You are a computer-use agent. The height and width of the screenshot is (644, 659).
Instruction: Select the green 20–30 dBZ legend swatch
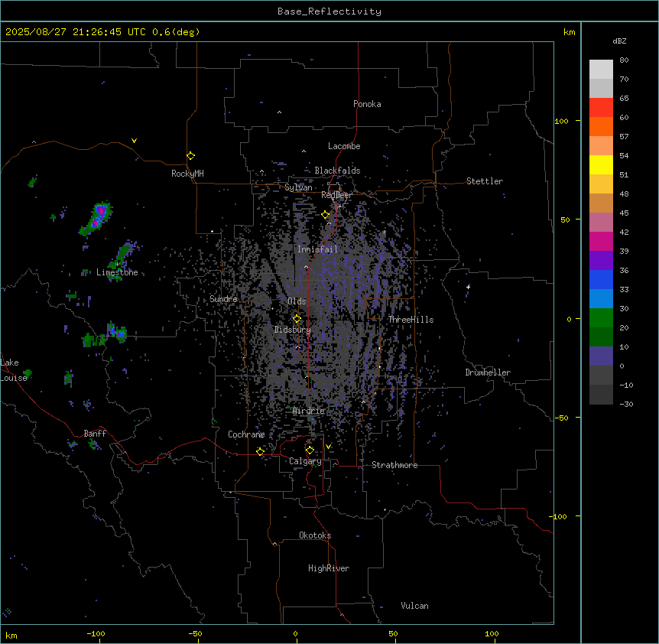[x=601, y=318]
